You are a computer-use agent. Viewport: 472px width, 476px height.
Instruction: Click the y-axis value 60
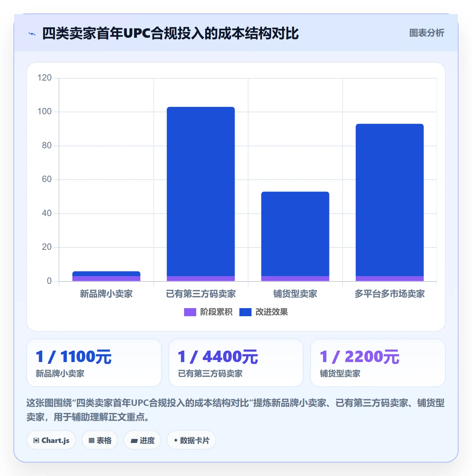point(47,179)
